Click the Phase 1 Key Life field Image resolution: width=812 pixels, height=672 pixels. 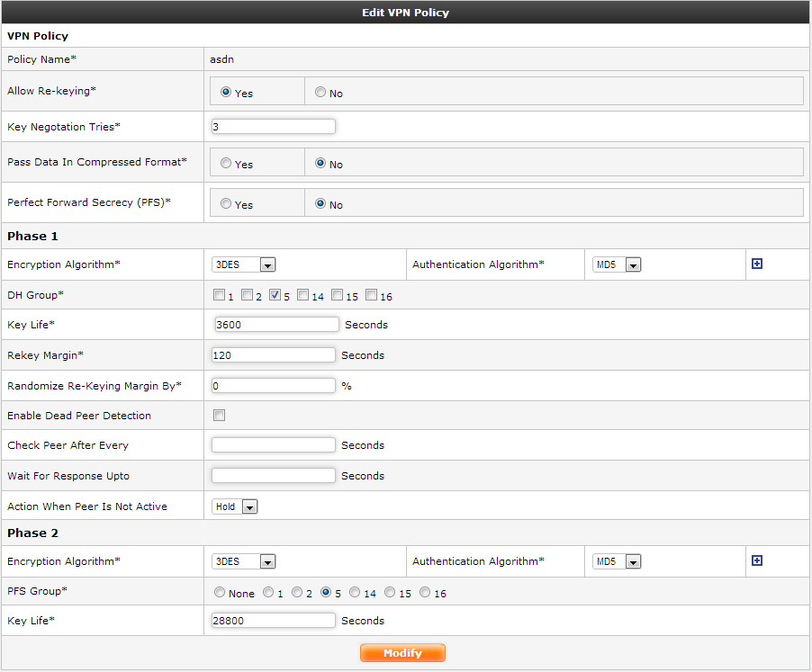pyautogui.click(x=276, y=324)
